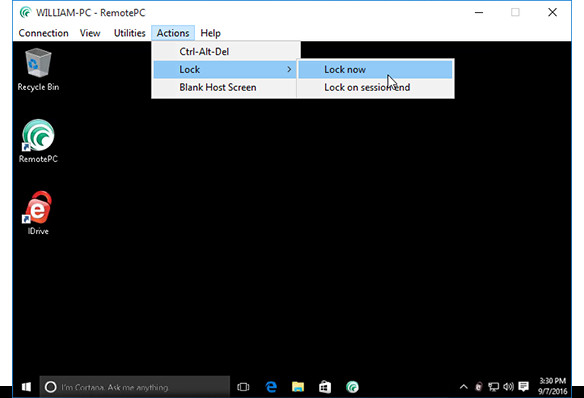Show hidden system tray icons

pos(464,387)
